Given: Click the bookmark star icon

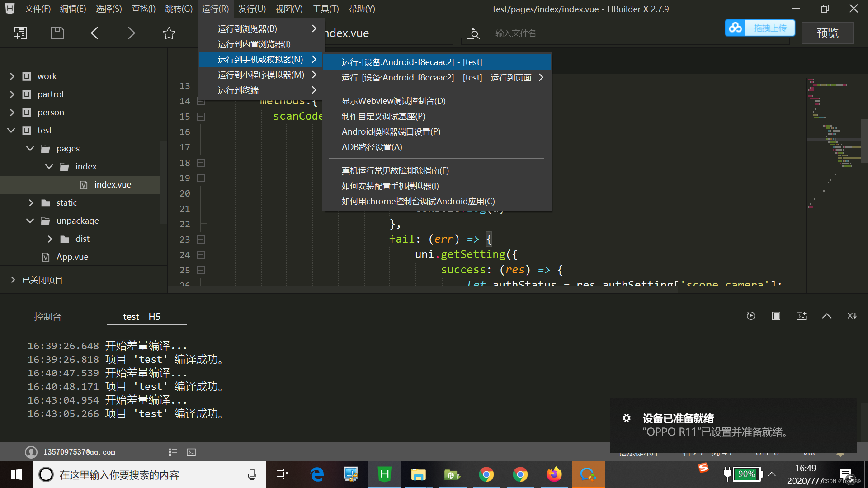Looking at the screenshot, I should (x=169, y=33).
